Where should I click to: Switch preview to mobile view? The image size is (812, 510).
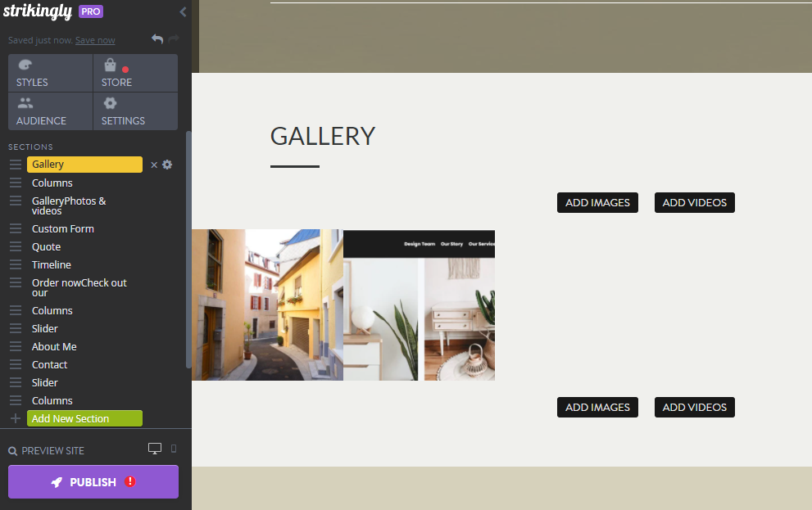(x=172, y=449)
